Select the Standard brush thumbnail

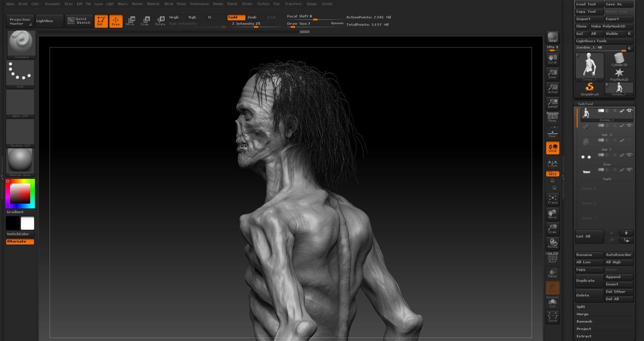(x=21, y=44)
